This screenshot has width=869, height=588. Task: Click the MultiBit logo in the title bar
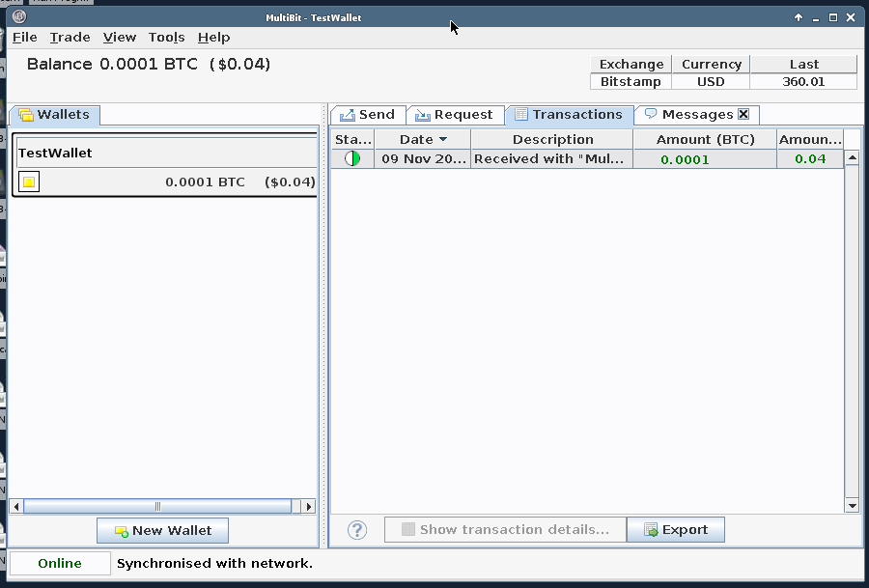point(19,16)
